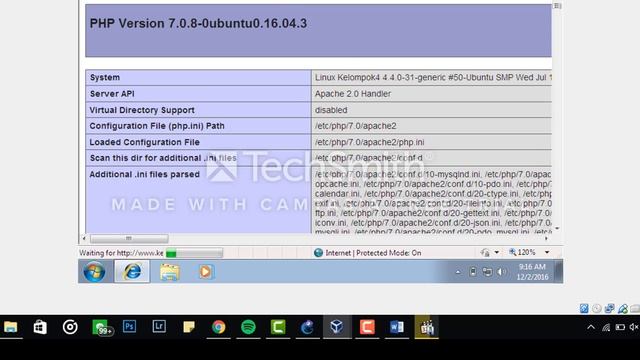Launch Windows Media Player from the Windows 7 taskbar
Image resolution: width=640 pixels, height=360 pixels.
click(x=205, y=272)
